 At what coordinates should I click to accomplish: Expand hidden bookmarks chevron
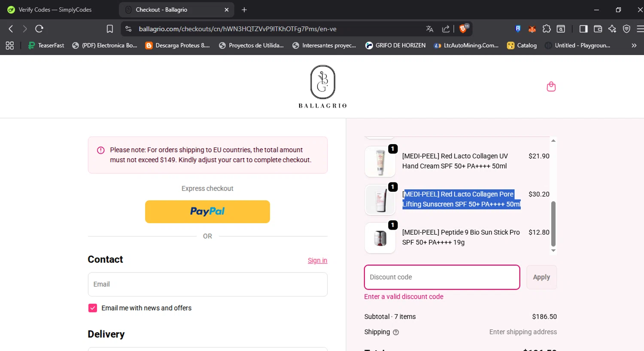pyautogui.click(x=634, y=45)
